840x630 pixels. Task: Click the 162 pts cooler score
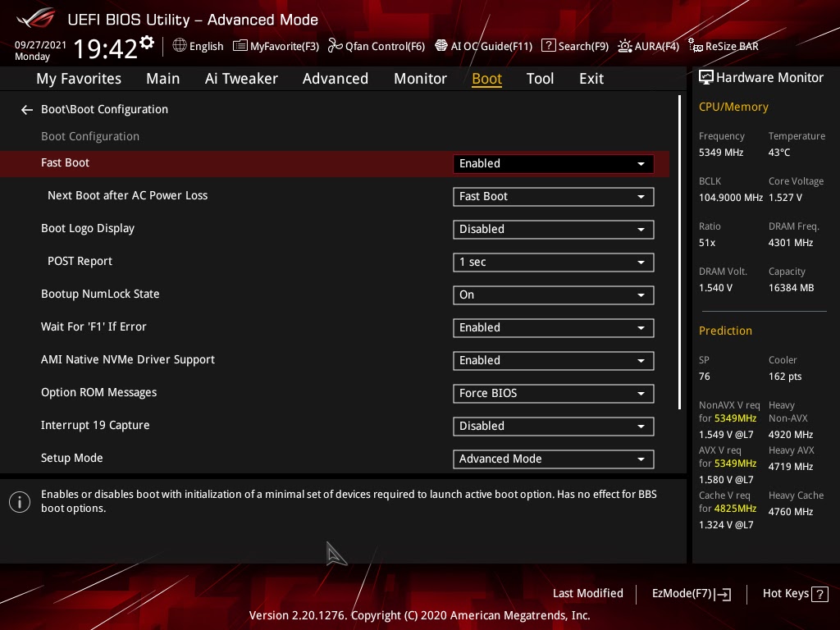point(785,377)
